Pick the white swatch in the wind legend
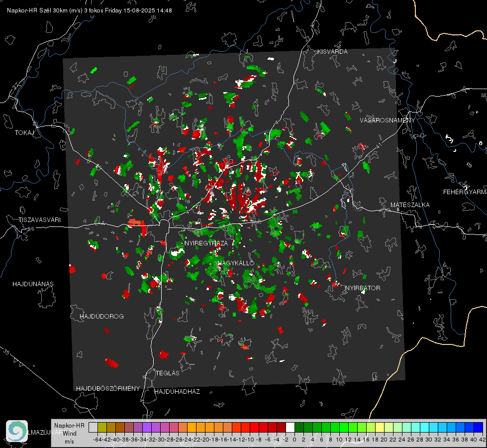This screenshot has width=487, height=448. click(290, 428)
